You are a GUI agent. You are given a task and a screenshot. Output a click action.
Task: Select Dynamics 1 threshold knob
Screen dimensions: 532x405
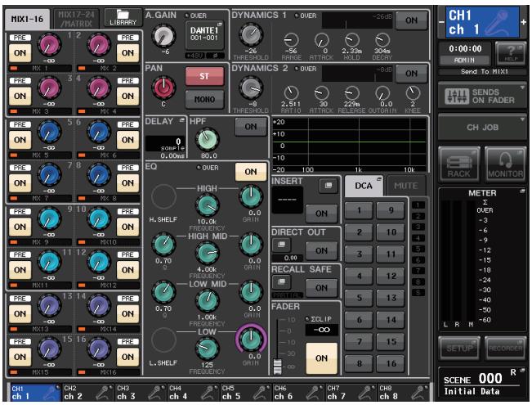pos(251,35)
